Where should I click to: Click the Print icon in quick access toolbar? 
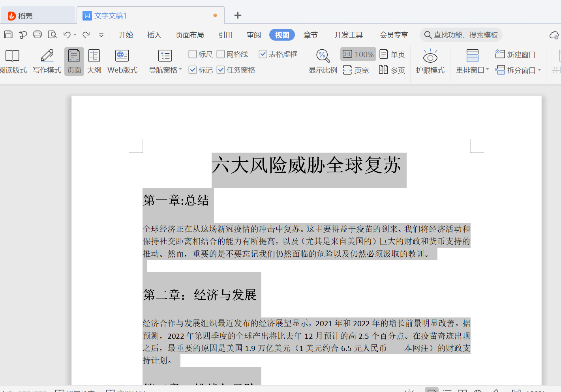tap(38, 35)
